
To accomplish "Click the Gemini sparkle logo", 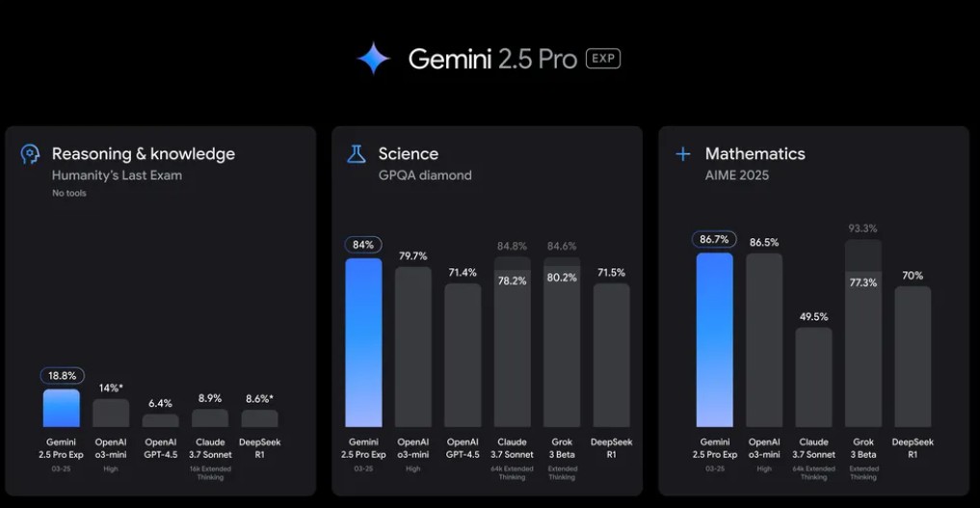I will click(373, 59).
